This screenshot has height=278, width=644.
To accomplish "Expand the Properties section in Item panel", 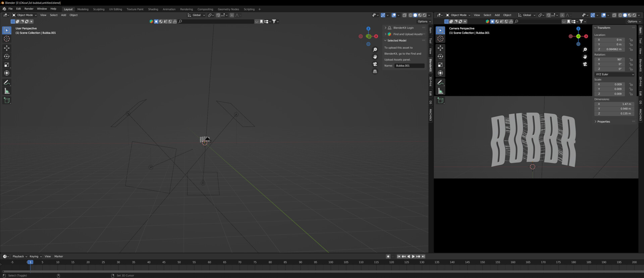I will point(603,122).
